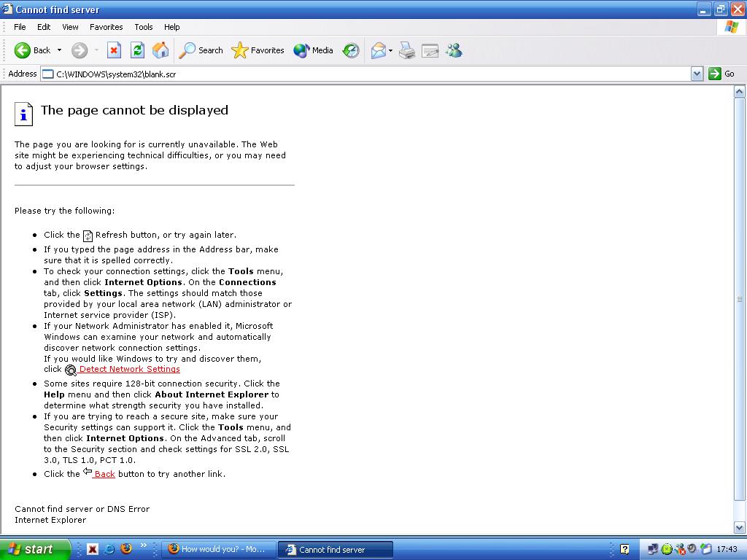747x560 pixels.
Task: Click the network computers tray icon
Action: click(653, 550)
